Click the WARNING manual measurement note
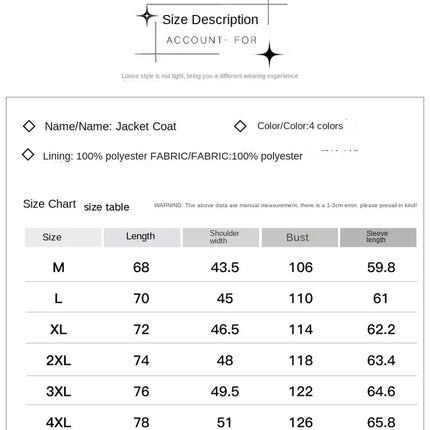The width and height of the screenshot is (430, 430). pos(285,205)
